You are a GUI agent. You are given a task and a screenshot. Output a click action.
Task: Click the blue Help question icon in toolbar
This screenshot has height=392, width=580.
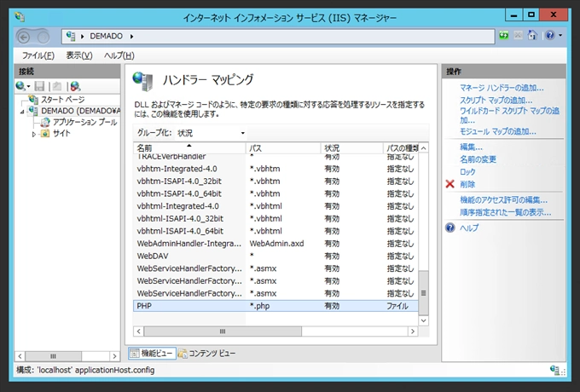(550, 36)
